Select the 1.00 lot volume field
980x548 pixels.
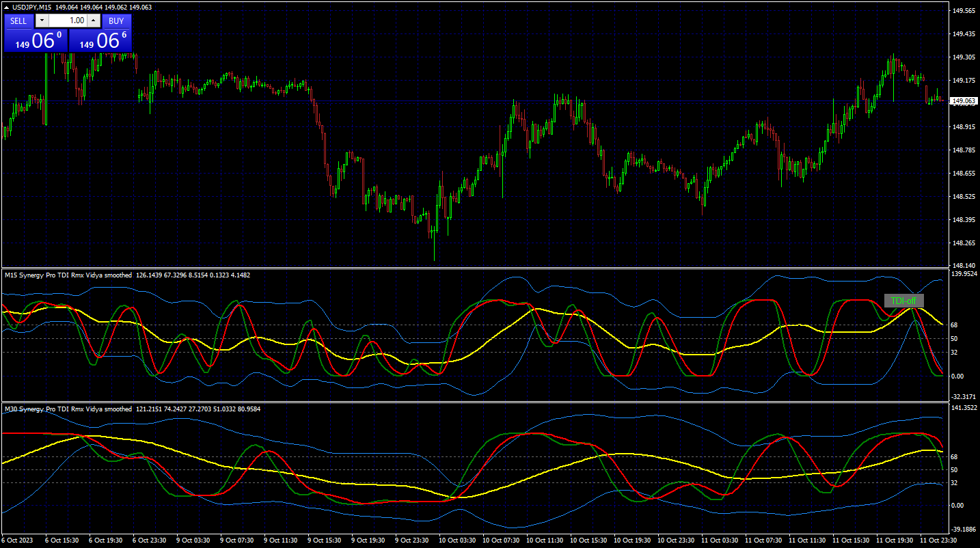tap(68, 21)
